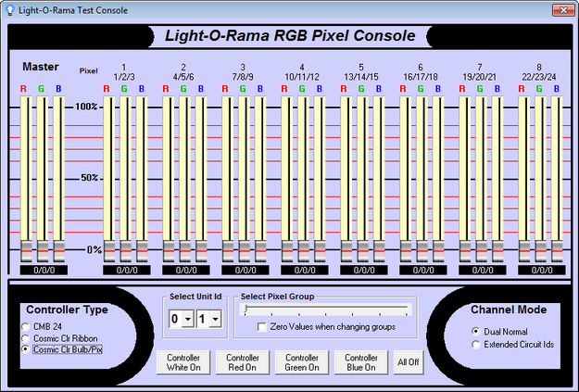Click Pixel 7 green slider handle
579x392 pixels.
coord(481,251)
